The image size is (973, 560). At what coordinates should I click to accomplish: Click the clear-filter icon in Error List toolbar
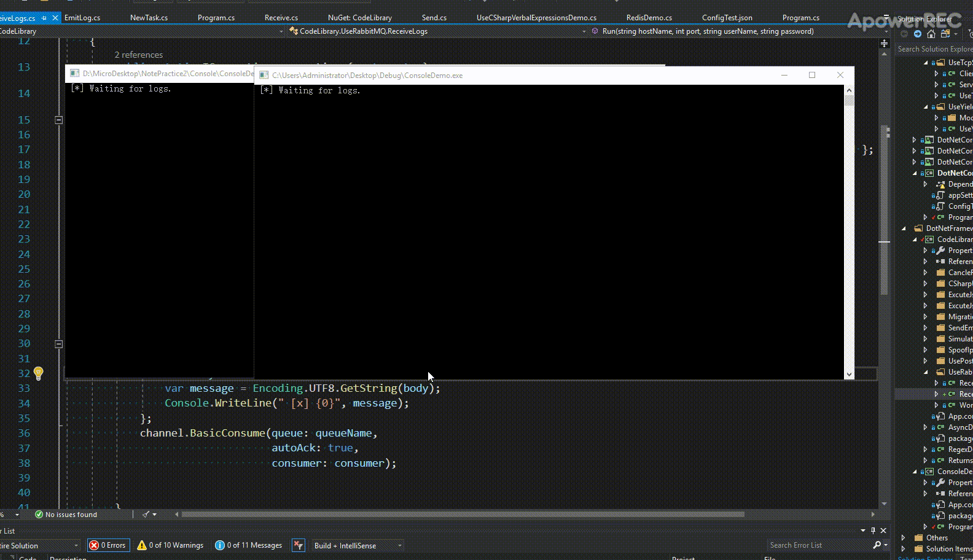[298, 545]
